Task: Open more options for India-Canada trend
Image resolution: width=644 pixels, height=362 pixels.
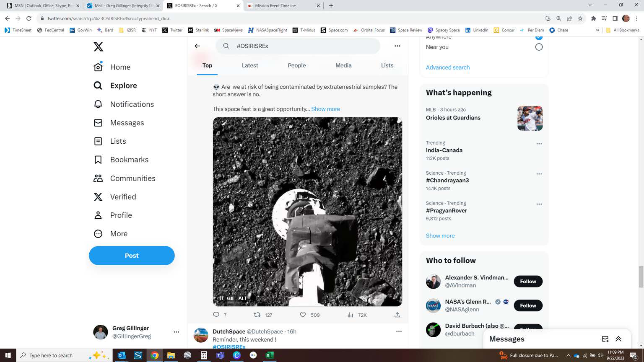Action: 539,144
